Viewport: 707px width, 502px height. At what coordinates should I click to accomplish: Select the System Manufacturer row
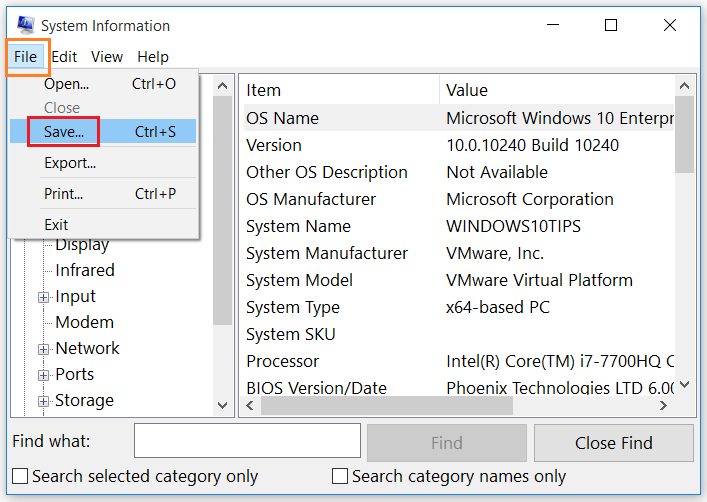[x=459, y=253]
